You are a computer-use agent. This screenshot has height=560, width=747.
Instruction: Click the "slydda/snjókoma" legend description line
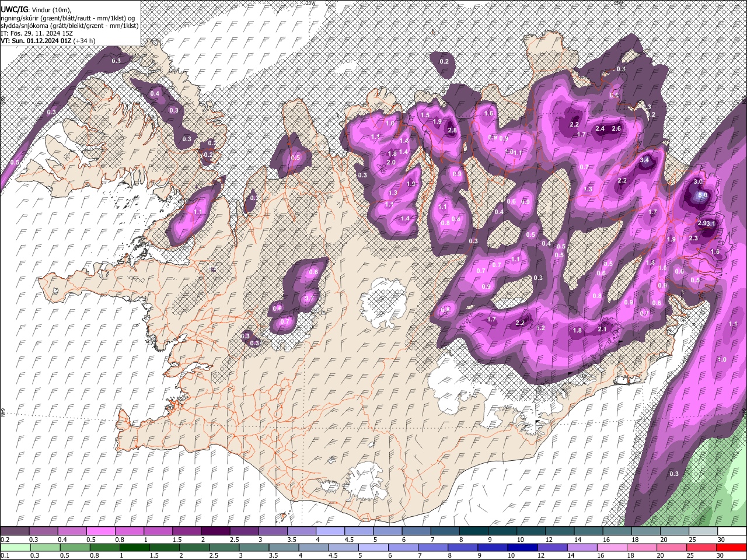[69, 26]
